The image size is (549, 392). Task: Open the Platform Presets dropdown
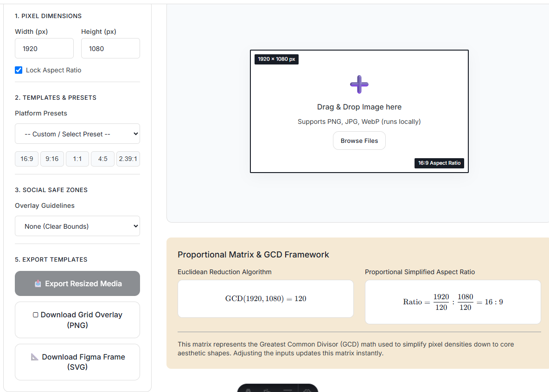coord(77,134)
